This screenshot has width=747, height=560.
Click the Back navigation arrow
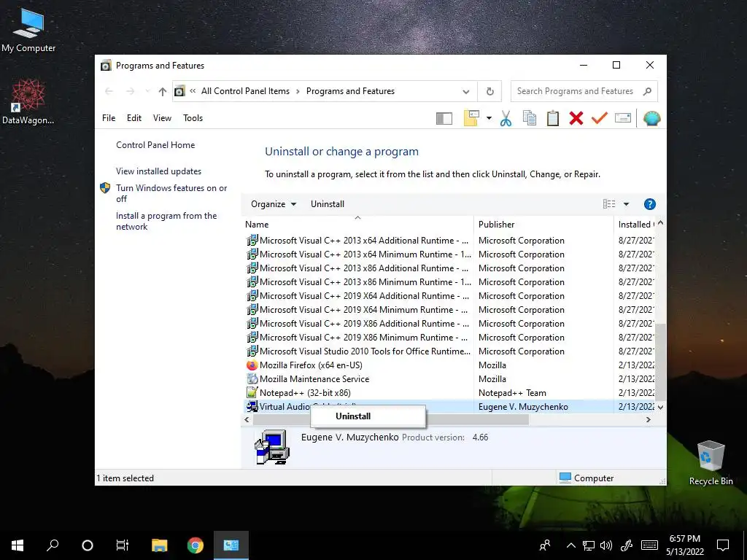109,91
